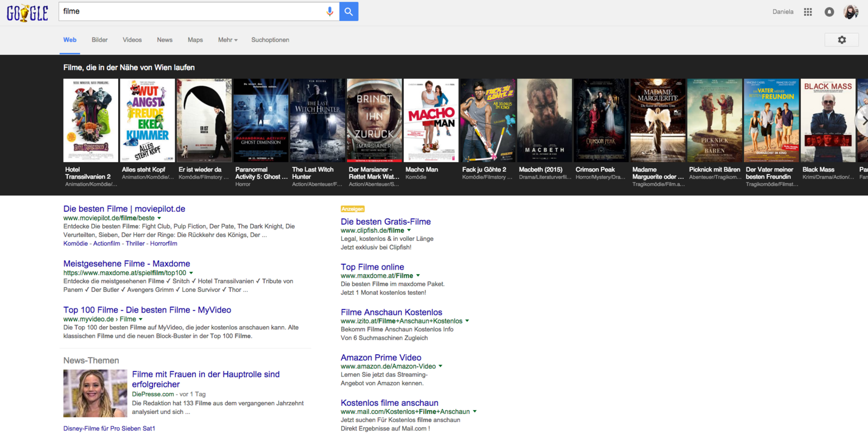
Task: Open Die besten Filme moviepilot result
Action: [x=124, y=209]
